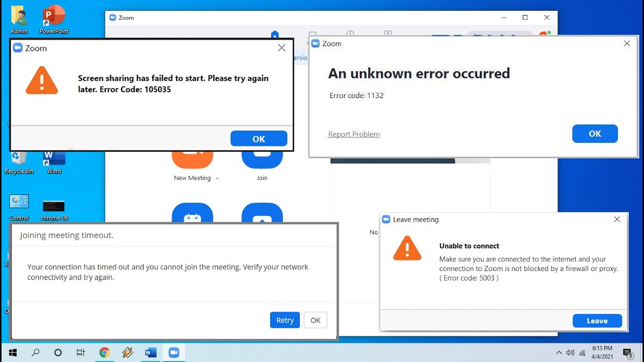Click OK in the screen sharing error dialog
This screenshot has width=644, height=362.
[x=259, y=139]
